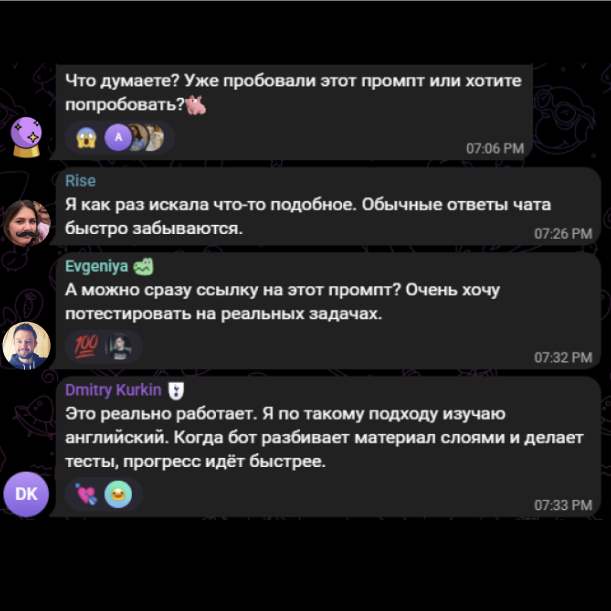This screenshot has height=611, width=611.
Task: Open the DK initials avatar
Action: tap(26, 494)
